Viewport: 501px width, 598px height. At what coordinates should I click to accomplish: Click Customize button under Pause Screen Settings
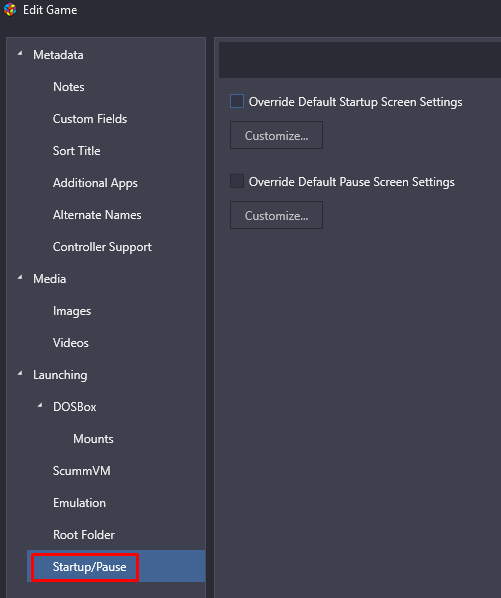coord(276,215)
